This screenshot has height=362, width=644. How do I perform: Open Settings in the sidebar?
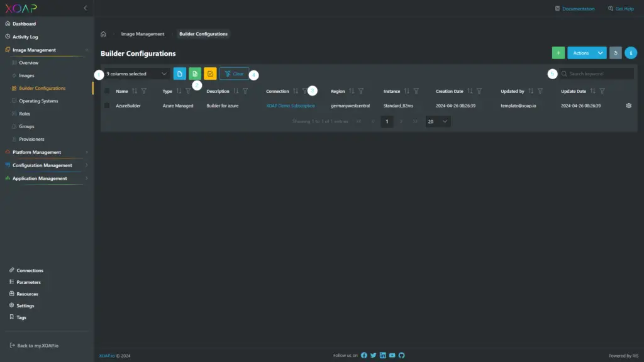pos(25,306)
